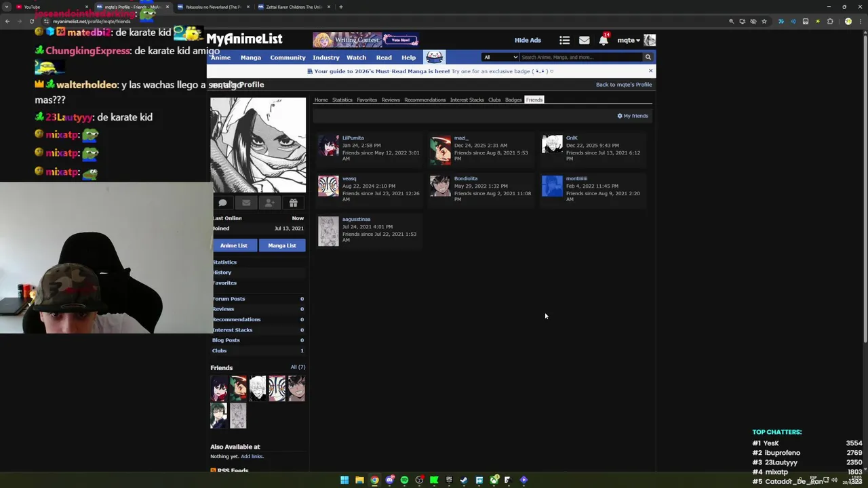Viewport: 868px width, 488px height.
Task: Click the profile comment bubble icon
Action: point(222,203)
